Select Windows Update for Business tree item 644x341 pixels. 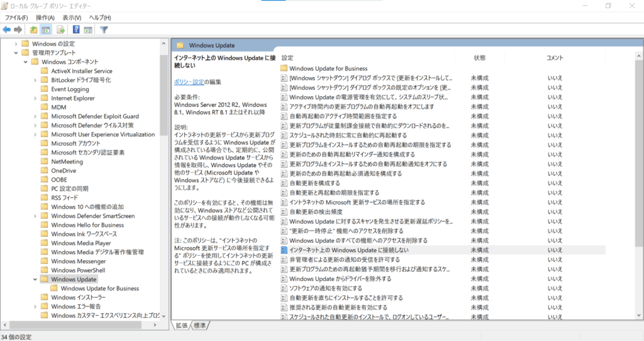99,288
